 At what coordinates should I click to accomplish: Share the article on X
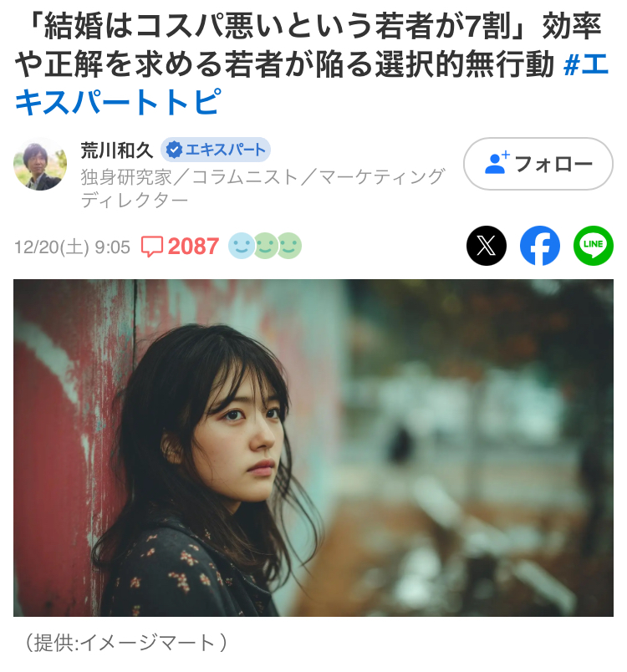pyautogui.click(x=486, y=246)
